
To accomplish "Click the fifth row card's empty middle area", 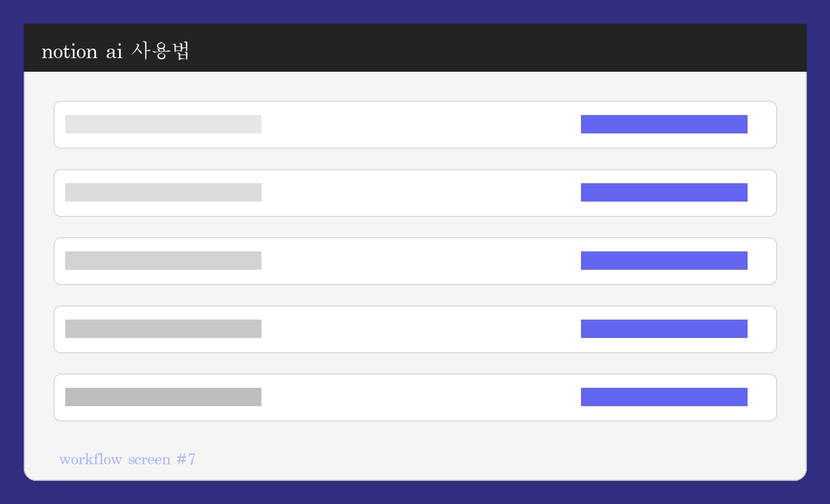I will coord(421,397).
